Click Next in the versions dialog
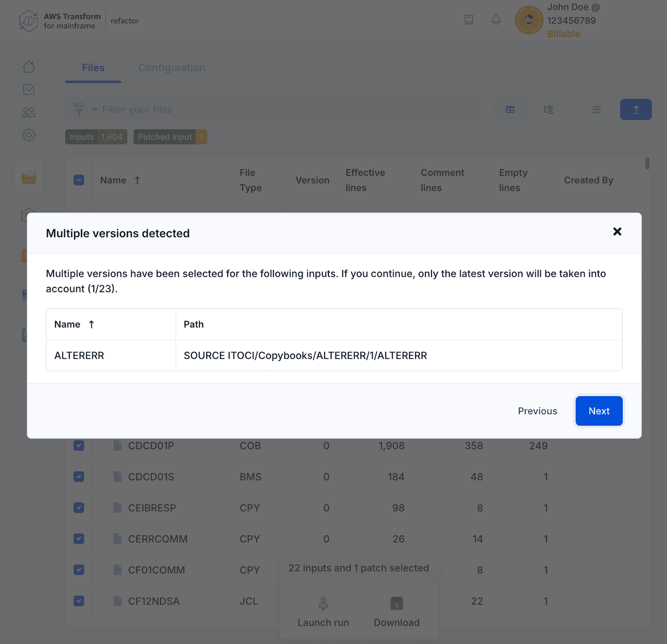667x644 pixels. tap(599, 411)
